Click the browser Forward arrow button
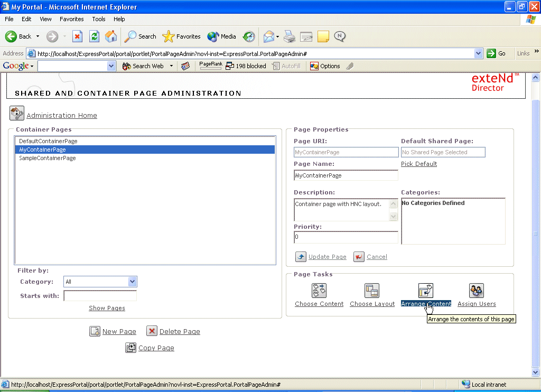This screenshot has width=541, height=392. [x=52, y=36]
